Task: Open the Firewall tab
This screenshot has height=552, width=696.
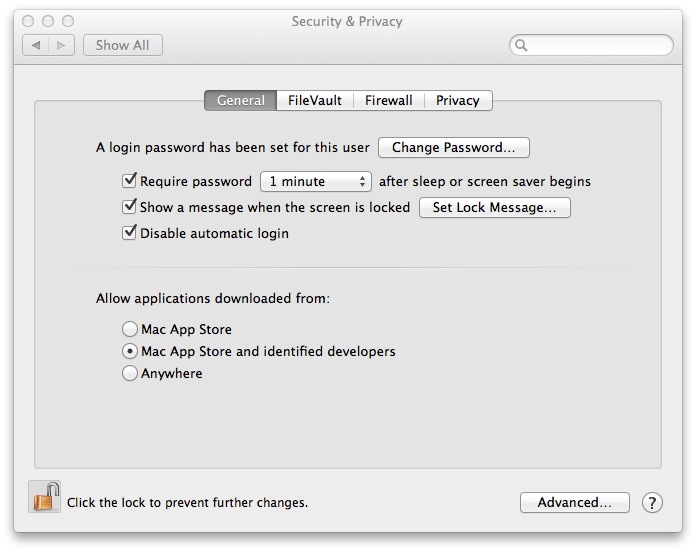Action: [x=389, y=100]
